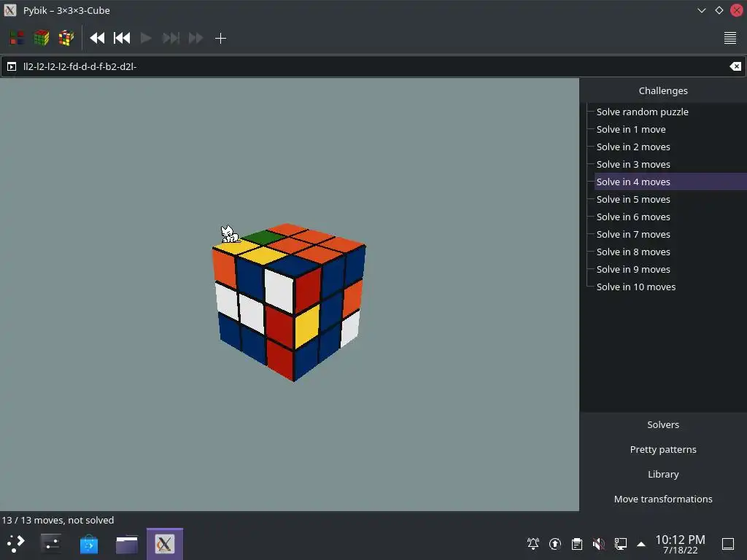Click the yellow sticker on cube's right face
Image resolution: width=747 pixels, height=560 pixels.
307,326
